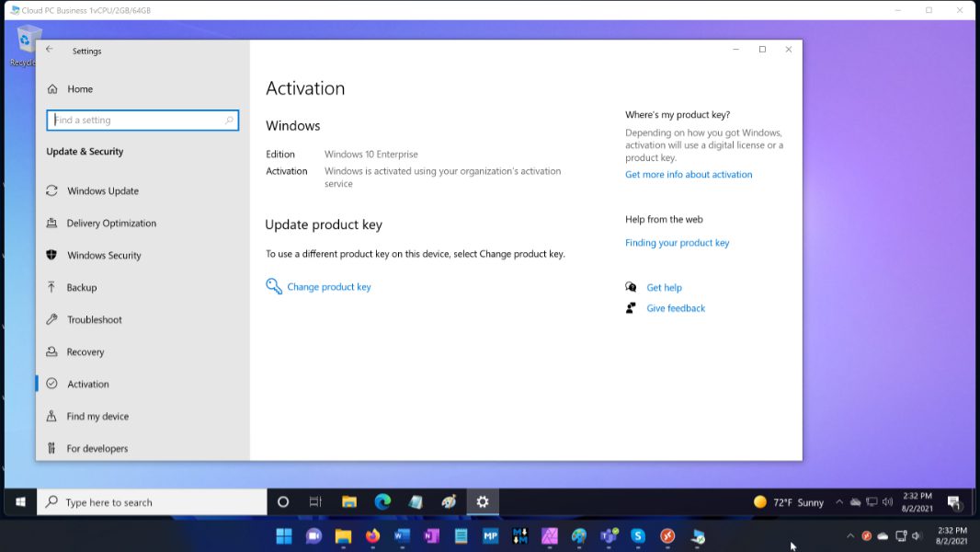Open File Explorer in Windows 10 taskbar
The height and width of the screenshot is (552, 980).
pos(349,502)
